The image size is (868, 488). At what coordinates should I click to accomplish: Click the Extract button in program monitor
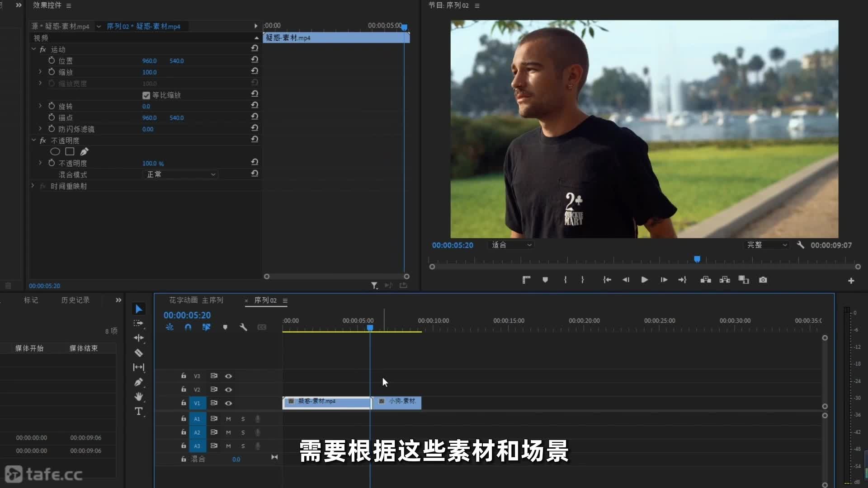tap(725, 280)
